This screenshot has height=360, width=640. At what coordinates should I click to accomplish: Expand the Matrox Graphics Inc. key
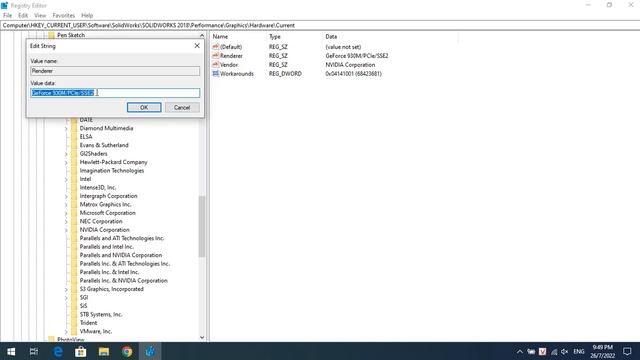[x=66, y=204]
